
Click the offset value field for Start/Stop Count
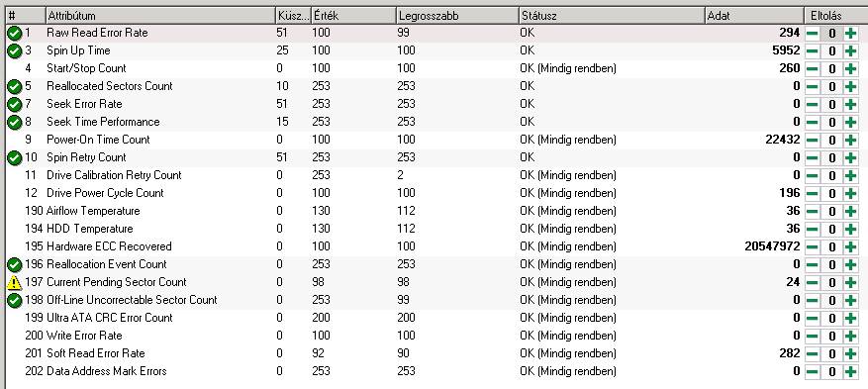click(x=831, y=69)
